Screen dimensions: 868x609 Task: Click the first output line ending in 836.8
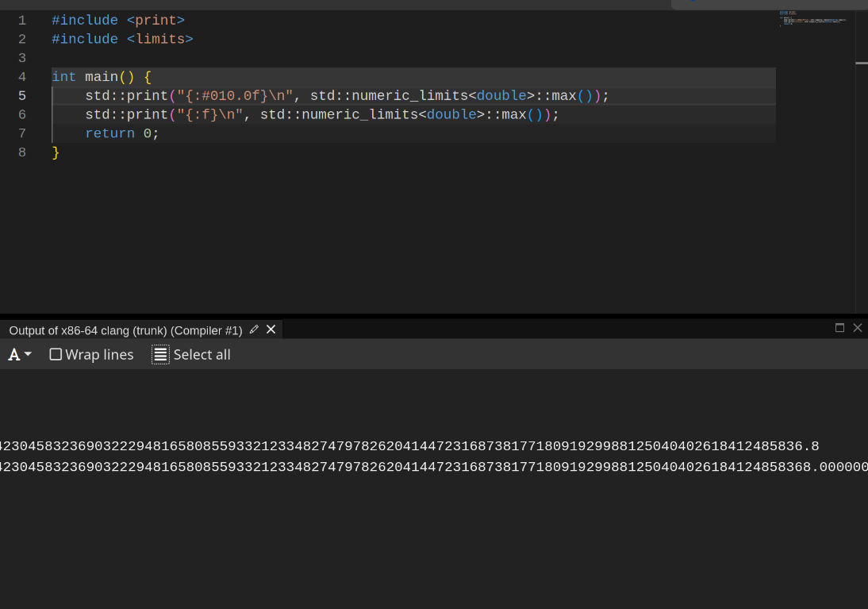[x=409, y=446]
